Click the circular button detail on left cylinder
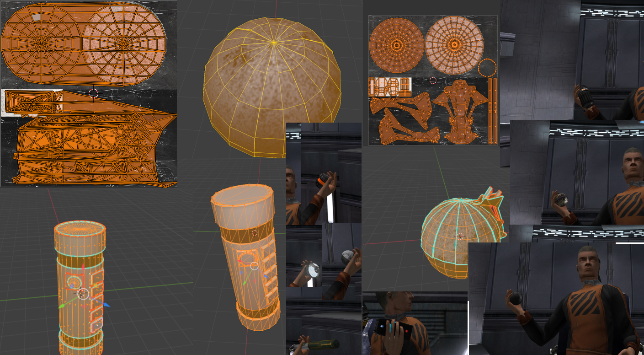Image resolution: width=644 pixels, height=355 pixels. 73,282
